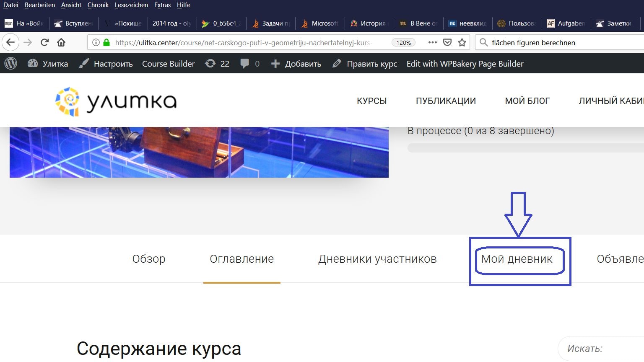
Task: Open updates showing 22 pending
Action: [x=217, y=64]
